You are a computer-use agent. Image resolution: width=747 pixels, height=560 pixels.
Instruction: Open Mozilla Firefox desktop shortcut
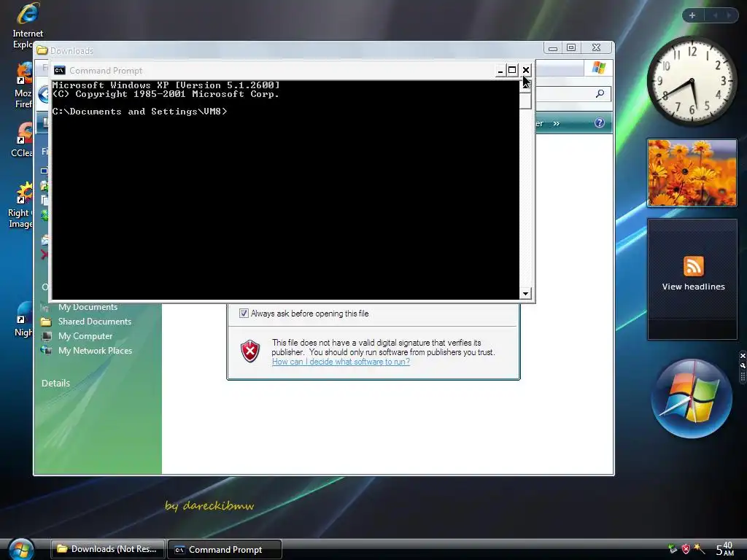pyautogui.click(x=23, y=86)
